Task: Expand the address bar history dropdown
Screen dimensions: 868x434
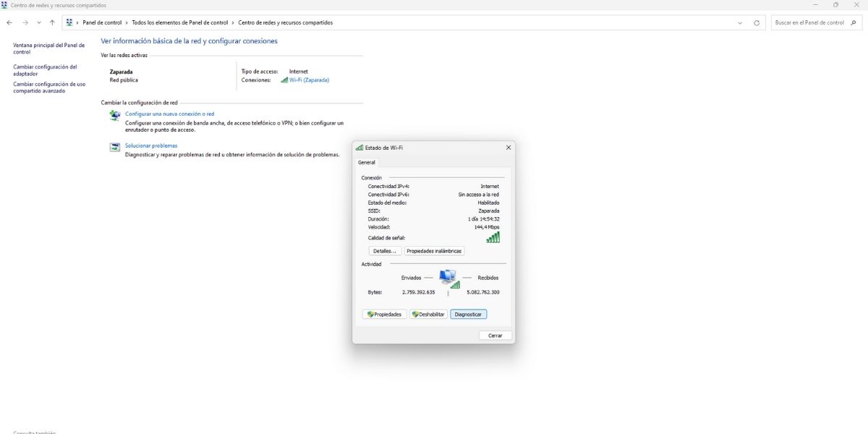Action: pyautogui.click(x=740, y=22)
